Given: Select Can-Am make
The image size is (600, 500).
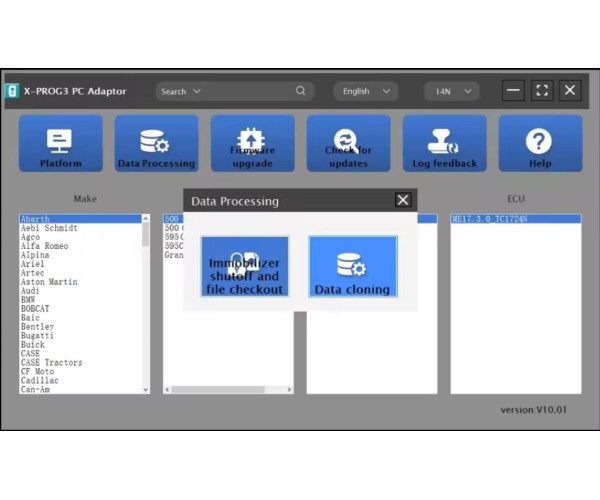Looking at the screenshot, I should coord(80,389).
